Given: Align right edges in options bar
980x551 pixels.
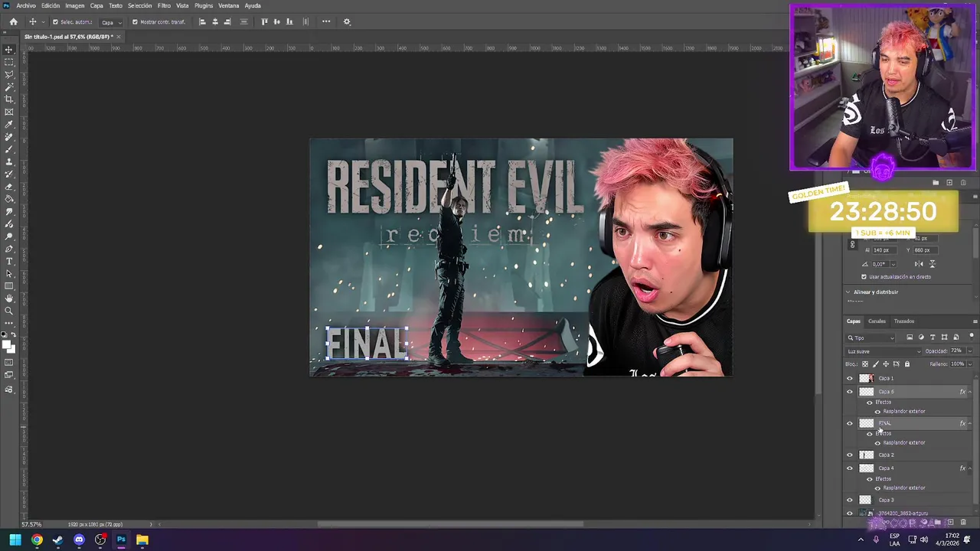Looking at the screenshot, I should point(227,21).
